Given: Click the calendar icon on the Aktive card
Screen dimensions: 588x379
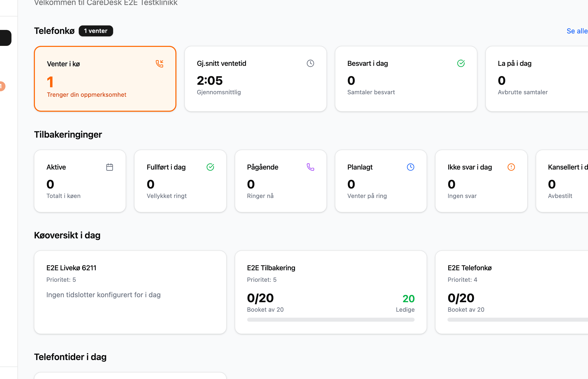Looking at the screenshot, I should tap(110, 167).
